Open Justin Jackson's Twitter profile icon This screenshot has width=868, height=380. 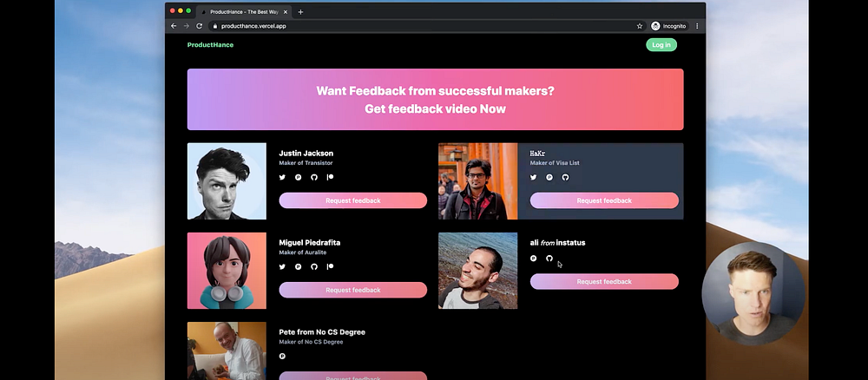[x=282, y=178]
